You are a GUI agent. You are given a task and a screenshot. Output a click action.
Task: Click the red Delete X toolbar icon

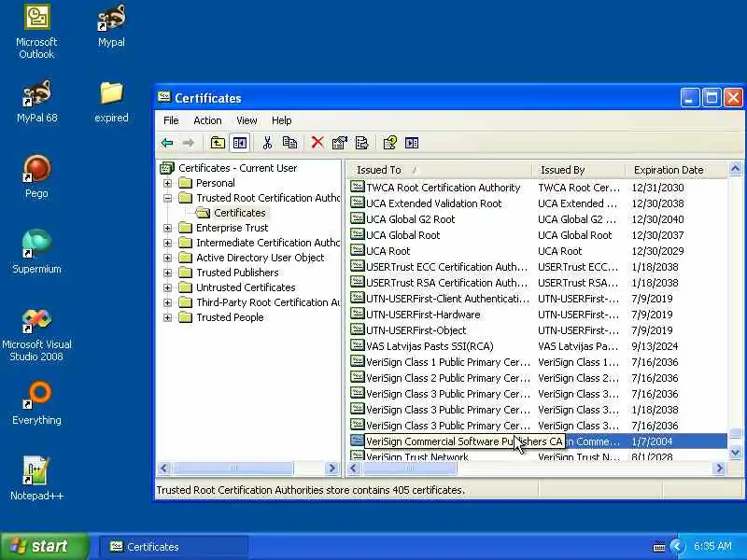[x=317, y=143]
